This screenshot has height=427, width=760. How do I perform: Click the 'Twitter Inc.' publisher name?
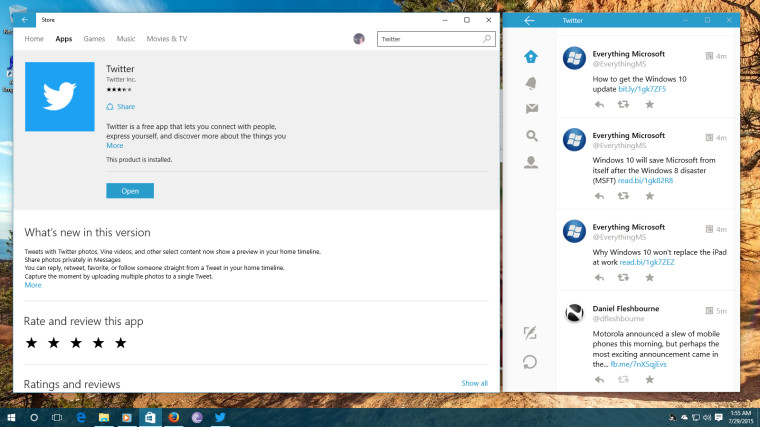coord(121,79)
